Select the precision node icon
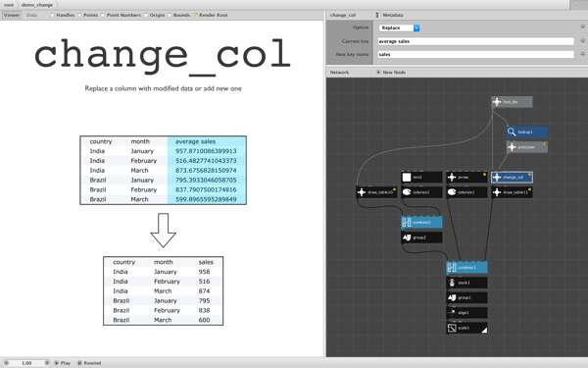Viewport: 588px width, 368px height. tap(512, 147)
